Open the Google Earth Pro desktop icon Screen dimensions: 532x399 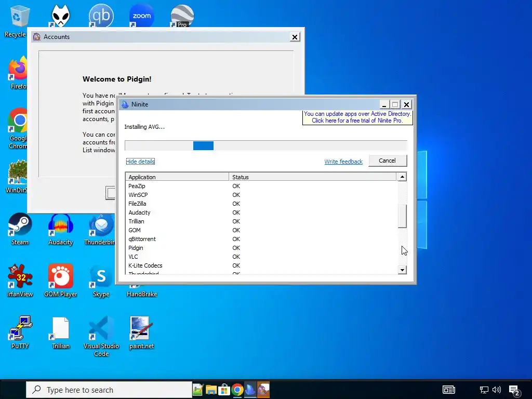tap(182, 16)
